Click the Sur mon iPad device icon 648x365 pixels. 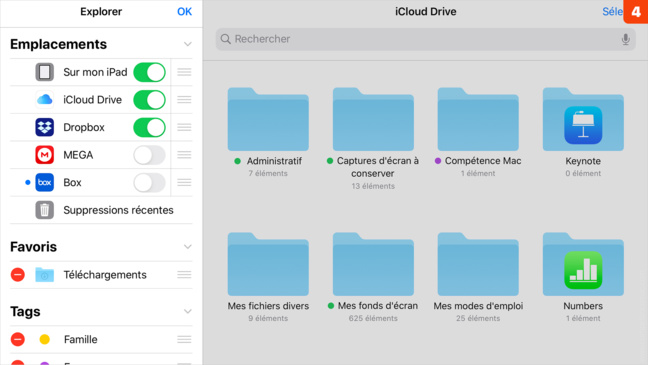44,72
